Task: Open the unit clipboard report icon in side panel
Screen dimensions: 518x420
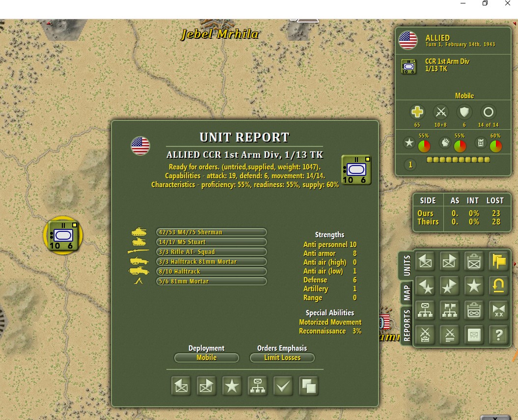Action: tap(474, 261)
